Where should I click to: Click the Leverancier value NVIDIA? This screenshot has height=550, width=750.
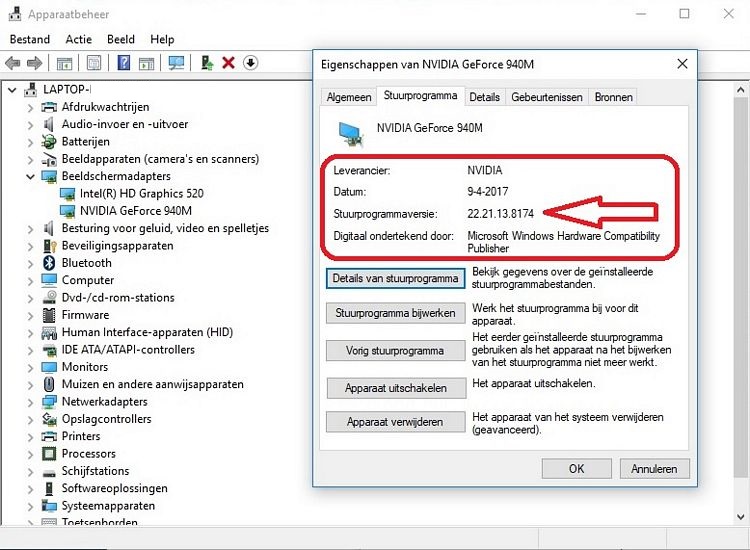point(485,171)
